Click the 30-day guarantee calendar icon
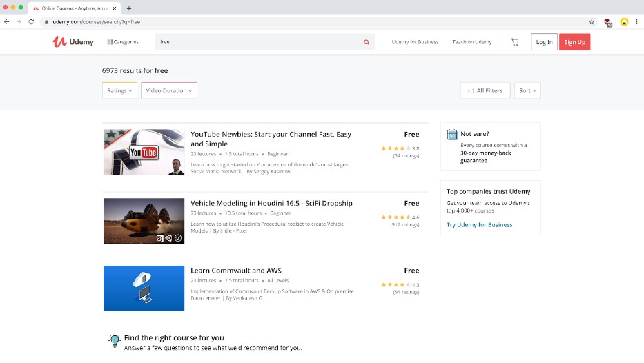This screenshot has height=363, width=644. click(452, 135)
